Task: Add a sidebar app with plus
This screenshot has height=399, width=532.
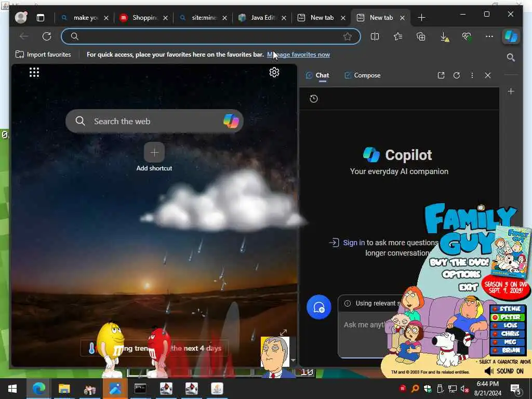Action: point(511,91)
